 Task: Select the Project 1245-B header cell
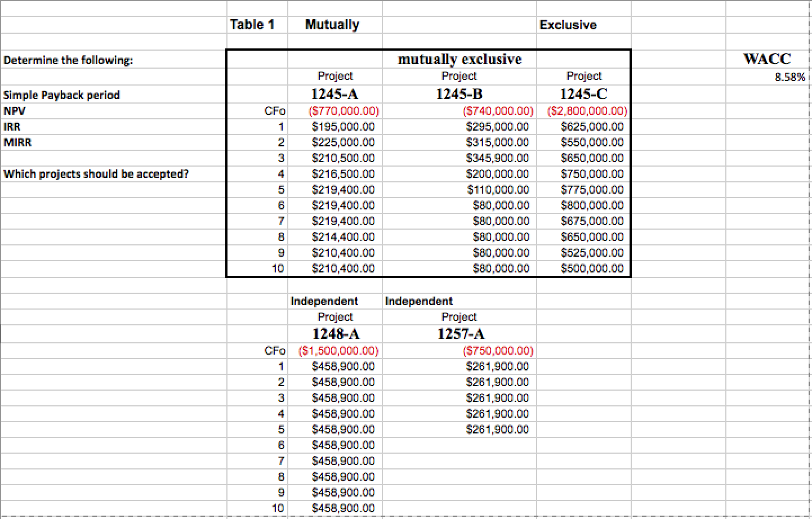[x=459, y=94]
